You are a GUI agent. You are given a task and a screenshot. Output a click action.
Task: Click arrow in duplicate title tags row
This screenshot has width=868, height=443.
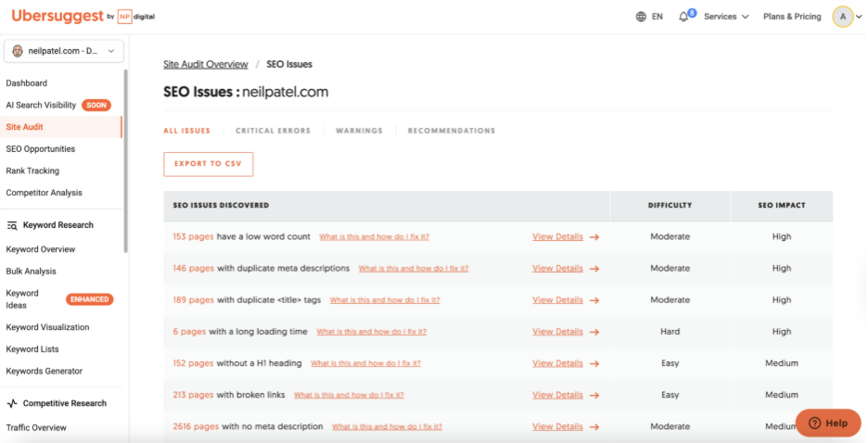(x=594, y=300)
